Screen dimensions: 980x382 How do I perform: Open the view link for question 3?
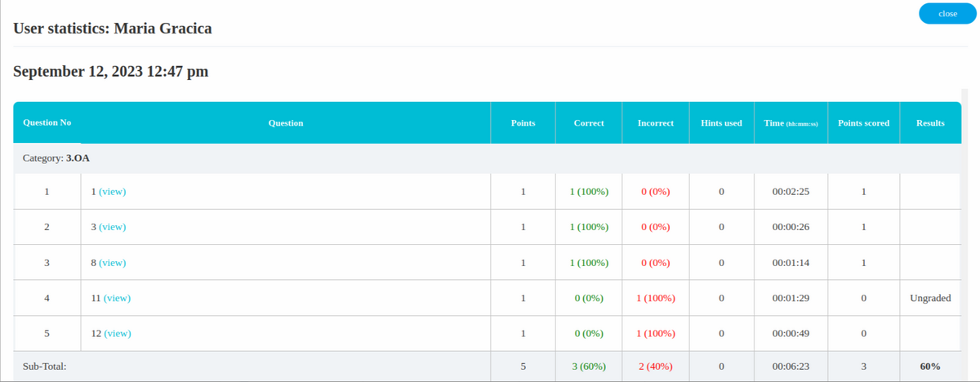[x=112, y=227]
